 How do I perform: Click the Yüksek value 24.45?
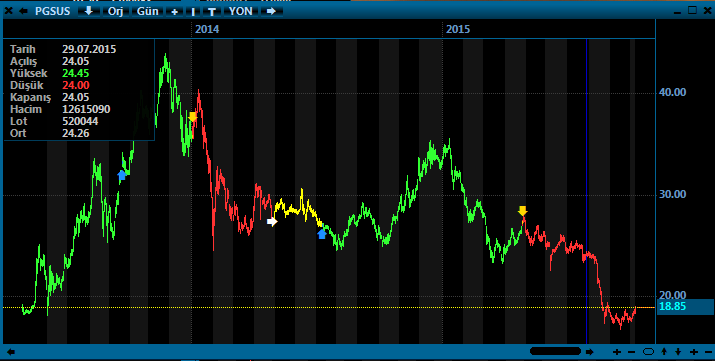click(x=76, y=73)
